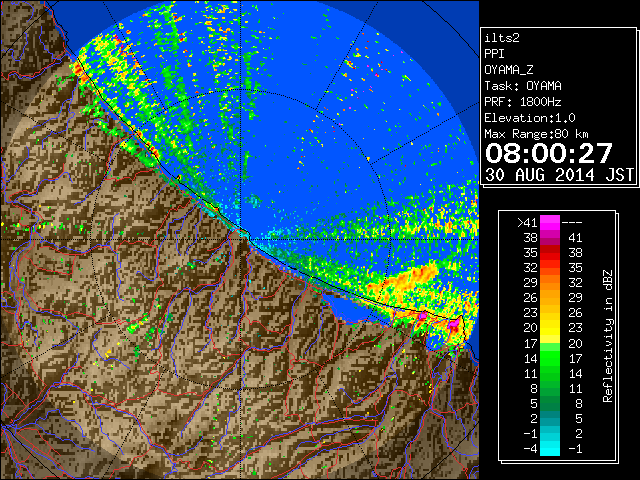Pick the cyan -4 dBZ legend color

pyautogui.click(x=550, y=448)
